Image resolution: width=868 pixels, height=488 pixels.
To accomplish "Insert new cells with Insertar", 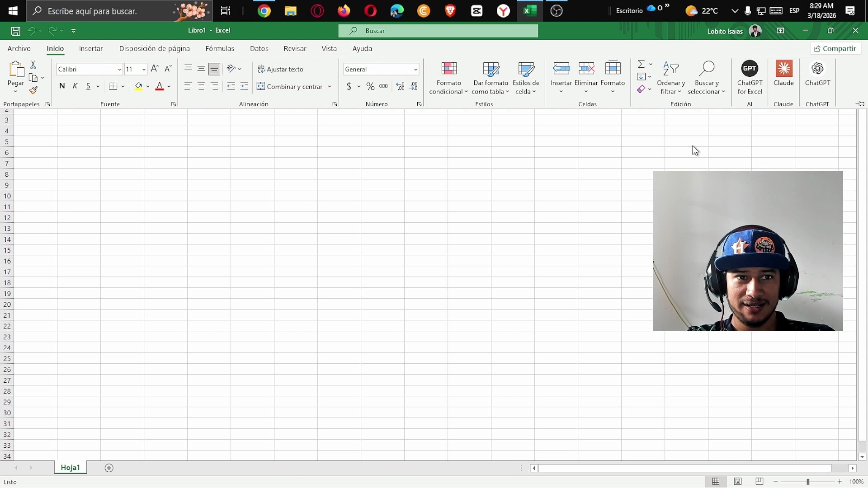I will pos(561,77).
